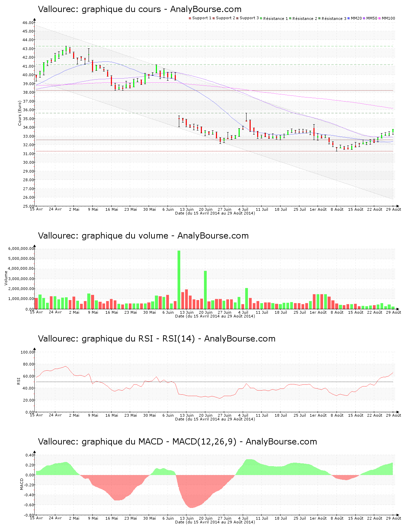
Task: Click the Date caption under MACD chart
Action: (215, 522)
